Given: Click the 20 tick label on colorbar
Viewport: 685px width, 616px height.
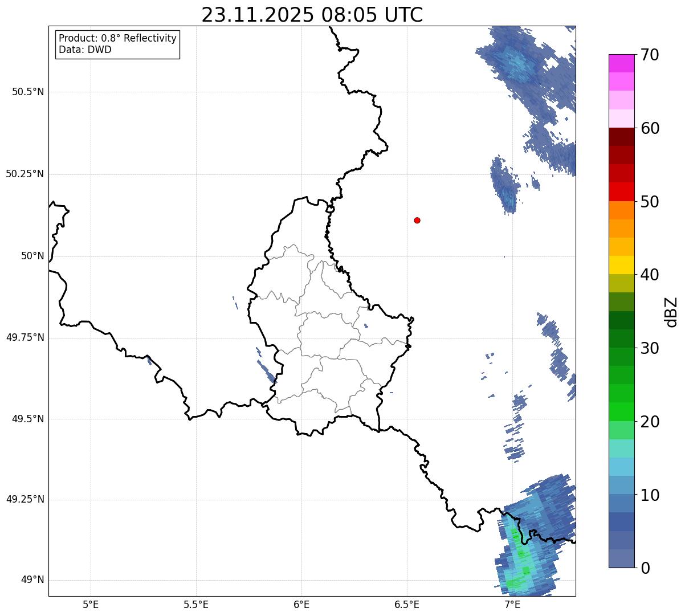Looking at the screenshot, I should (650, 422).
